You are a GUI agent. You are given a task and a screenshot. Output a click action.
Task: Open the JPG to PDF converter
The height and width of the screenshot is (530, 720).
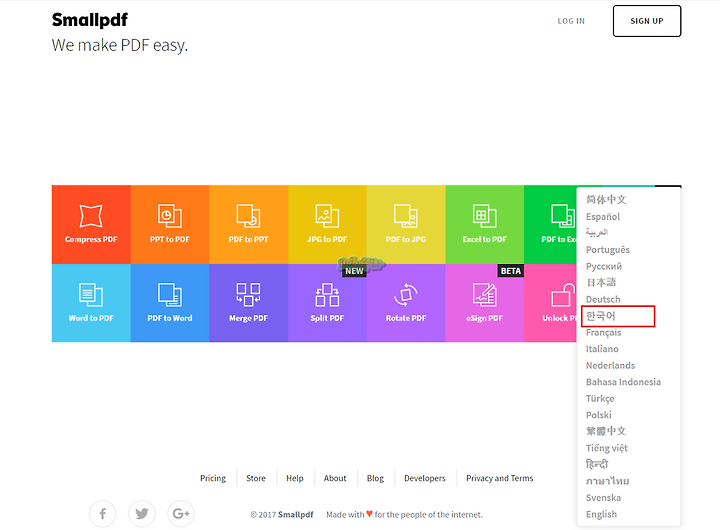click(x=327, y=224)
